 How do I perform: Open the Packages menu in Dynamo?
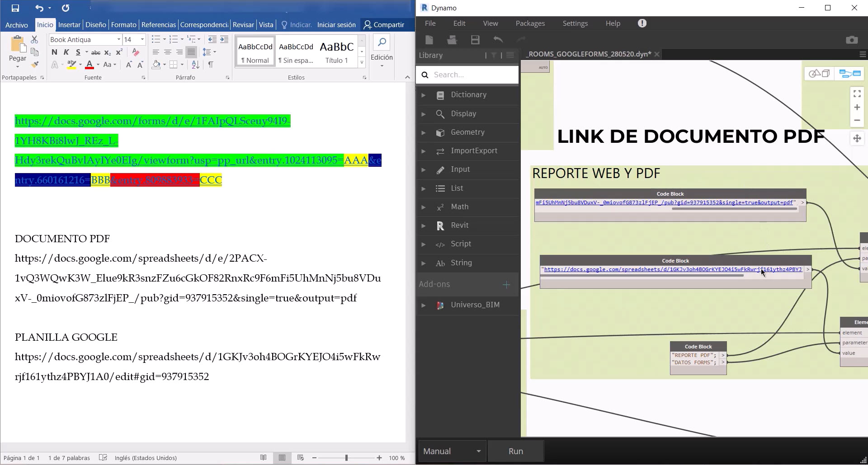point(530,23)
